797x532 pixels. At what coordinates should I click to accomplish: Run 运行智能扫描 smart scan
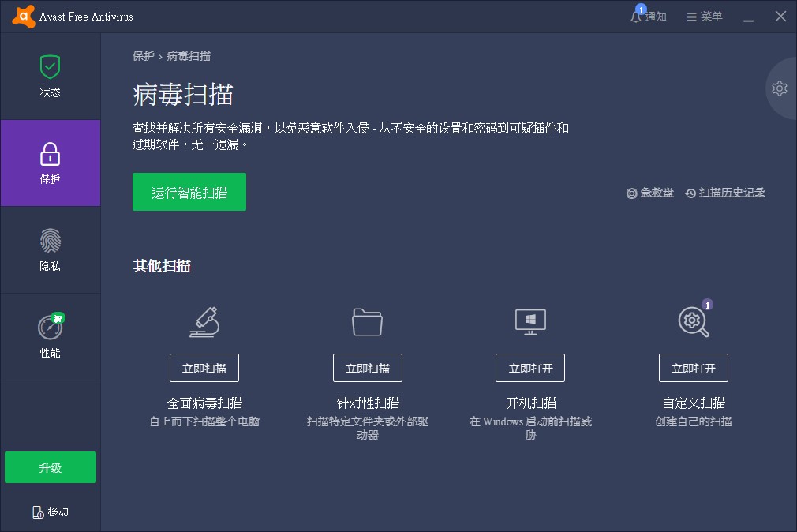189,191
